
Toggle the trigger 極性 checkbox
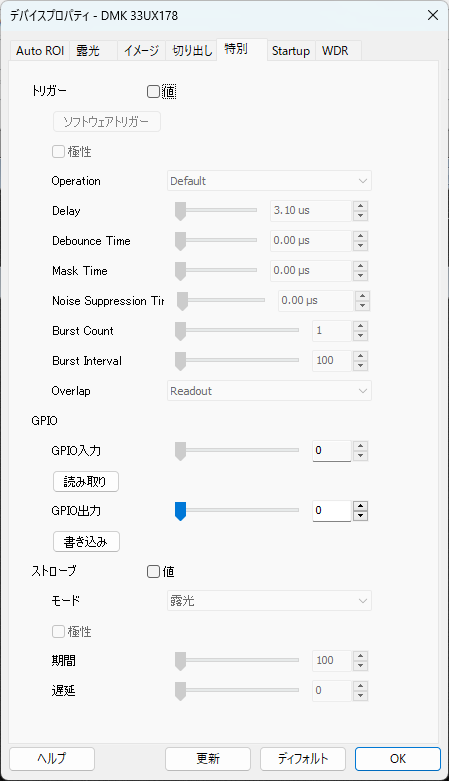click(58, 151)
